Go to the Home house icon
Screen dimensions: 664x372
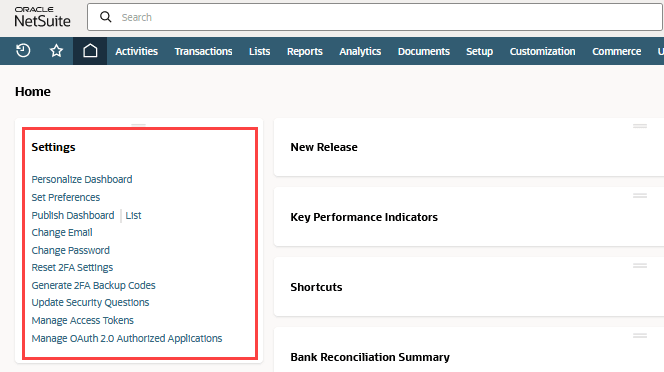[x=90, y=51]
